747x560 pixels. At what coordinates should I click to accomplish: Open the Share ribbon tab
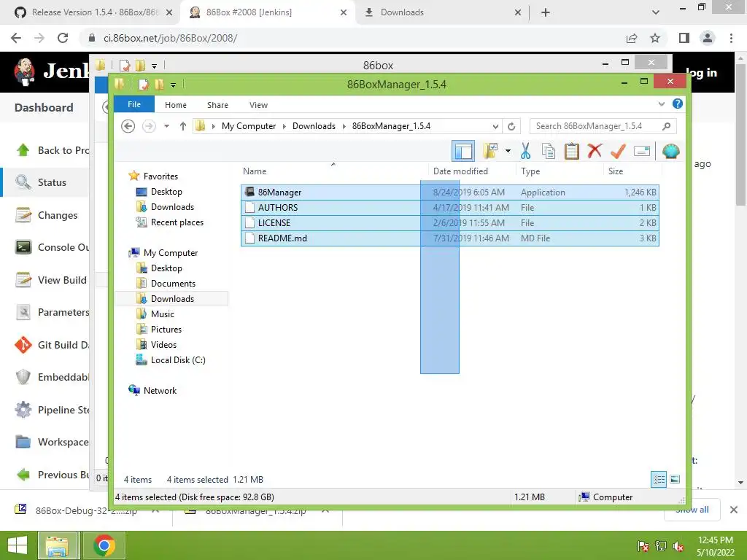coord(217,105)
